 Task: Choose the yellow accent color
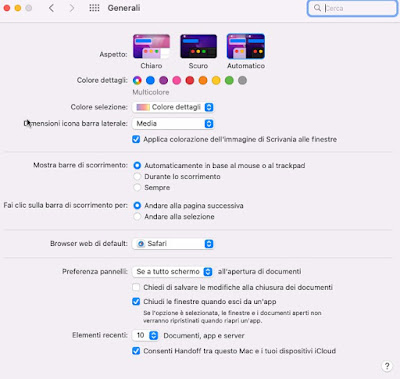[x=216, y=80]
